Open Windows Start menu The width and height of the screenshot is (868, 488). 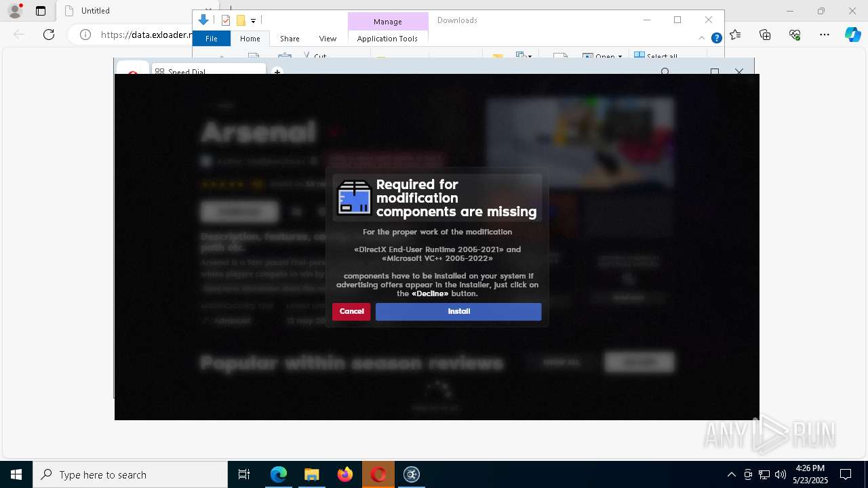[16, 474]
